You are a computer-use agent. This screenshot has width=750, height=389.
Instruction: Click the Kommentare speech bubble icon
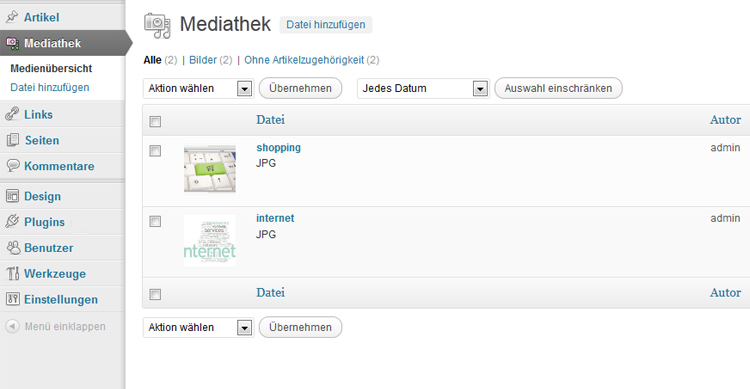coord(12,166)
